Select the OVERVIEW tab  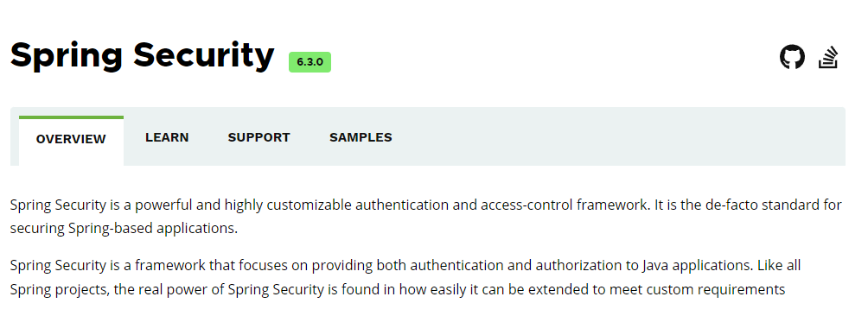pos(71,139)
